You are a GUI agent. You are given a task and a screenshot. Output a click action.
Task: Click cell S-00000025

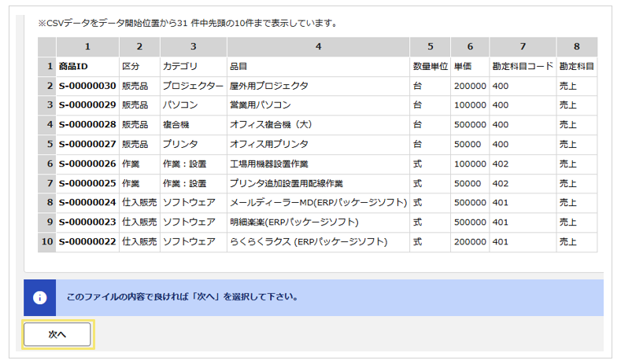click(x=87, y=184)
